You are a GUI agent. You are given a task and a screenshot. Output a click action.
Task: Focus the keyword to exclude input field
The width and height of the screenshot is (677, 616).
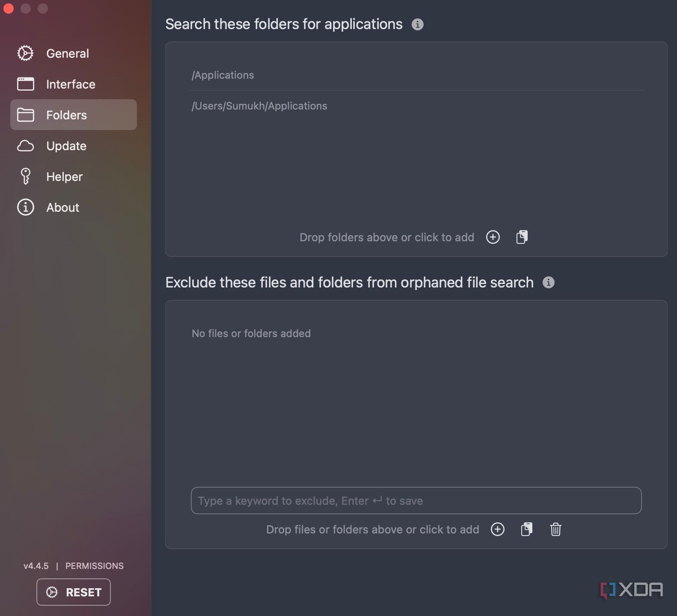pos(416,500)
